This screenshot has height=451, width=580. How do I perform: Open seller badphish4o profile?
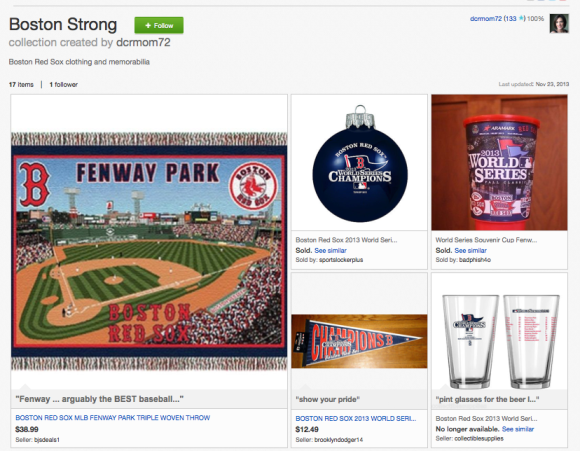click(x=475, y=260)
